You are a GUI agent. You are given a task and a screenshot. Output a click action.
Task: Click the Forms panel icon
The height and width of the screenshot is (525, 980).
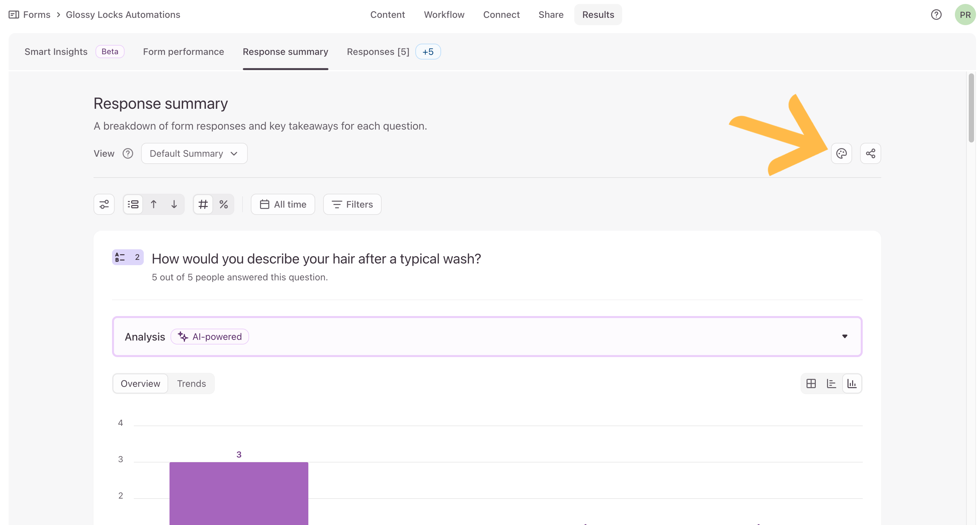(x=14, y=15)
